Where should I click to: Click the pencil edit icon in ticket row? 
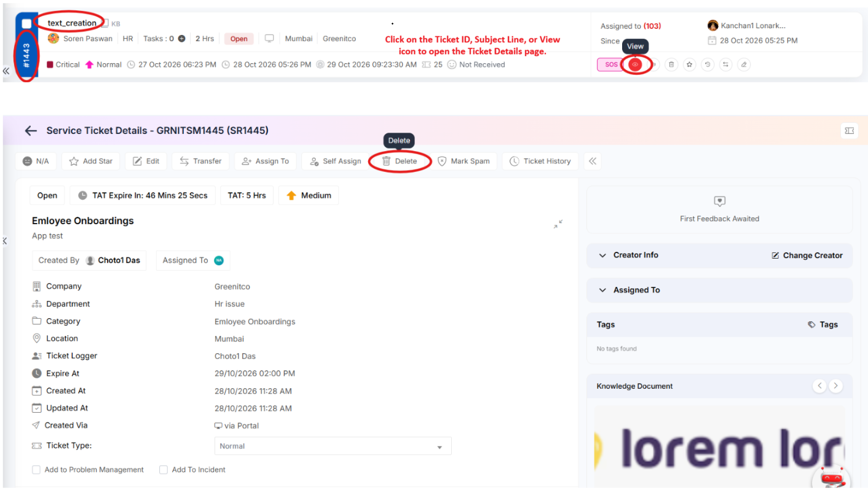coord(744,64)
